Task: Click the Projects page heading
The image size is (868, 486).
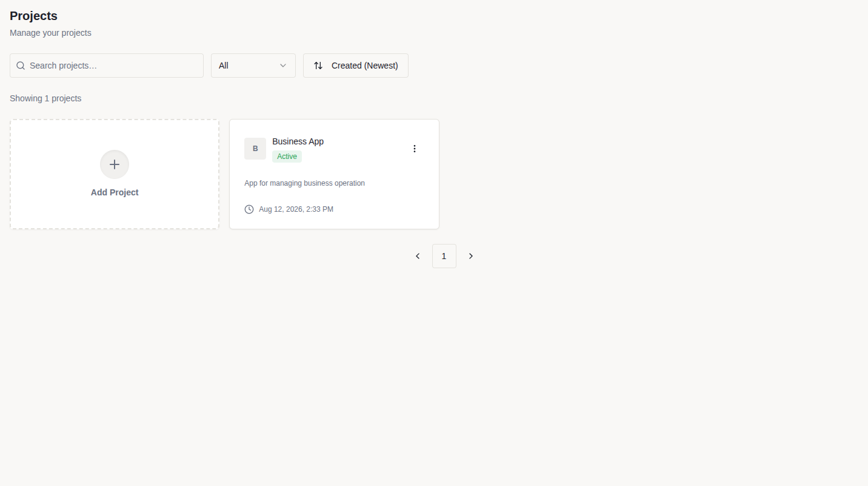Action: [x=33, y=16]
